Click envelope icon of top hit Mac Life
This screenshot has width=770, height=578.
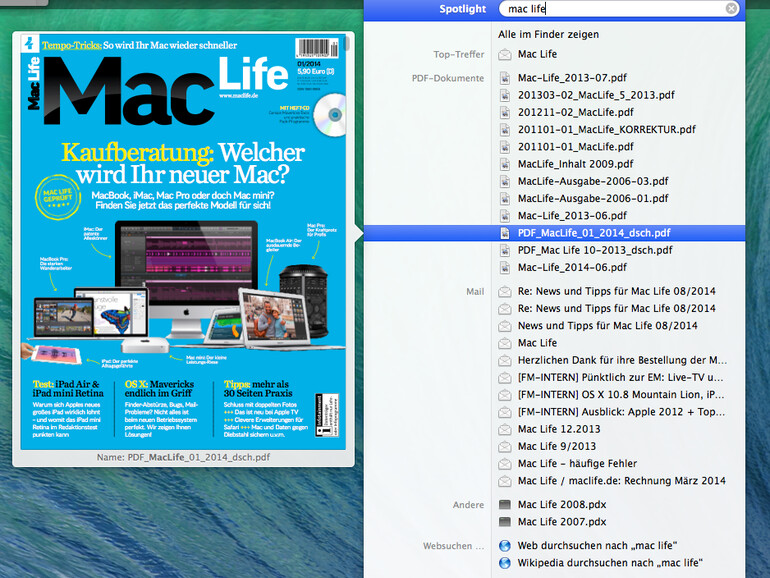click(504, 55)
